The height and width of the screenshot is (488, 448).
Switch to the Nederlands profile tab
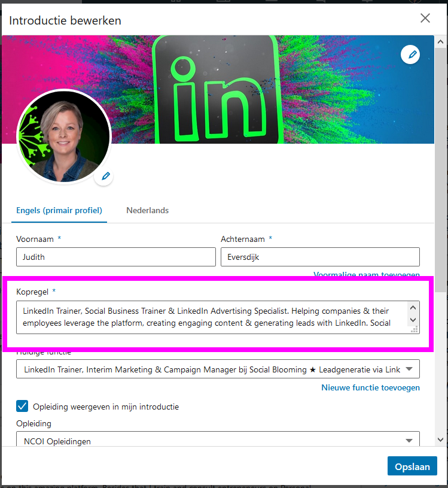[147, 210]
